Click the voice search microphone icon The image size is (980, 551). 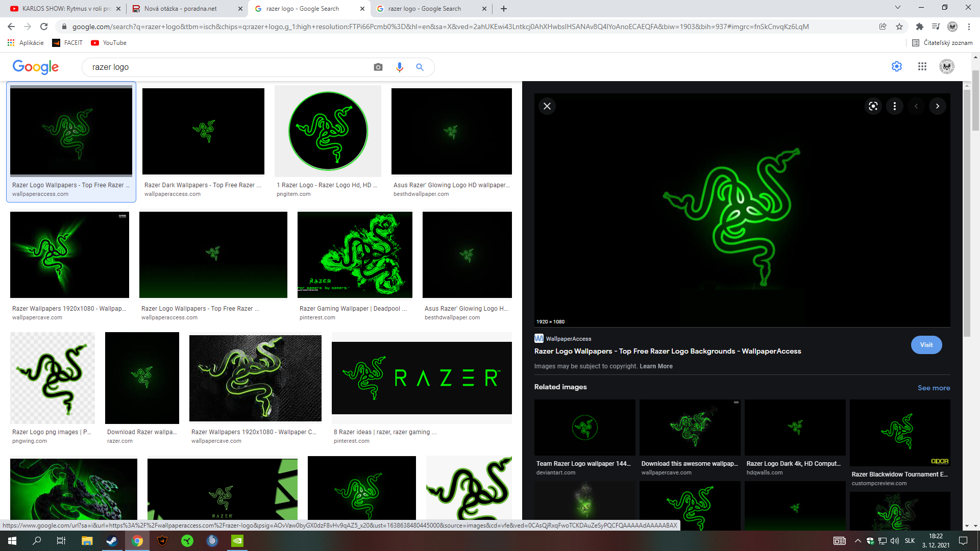[x=399, y=67]
